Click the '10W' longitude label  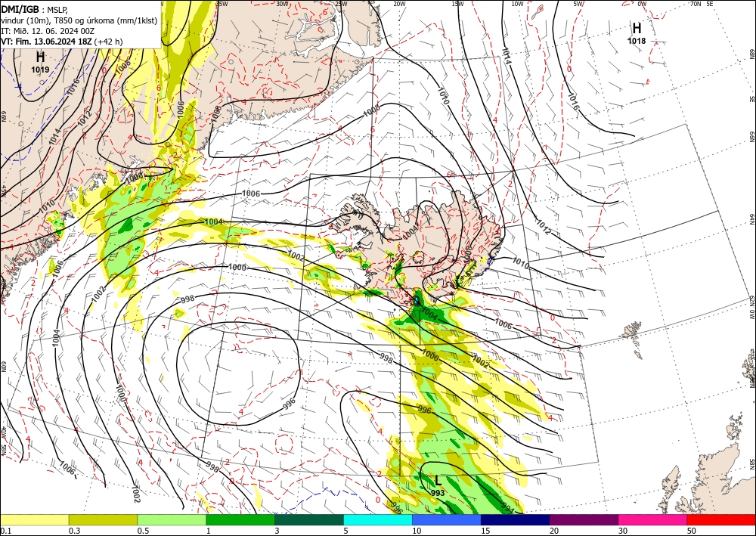point(517,4)
